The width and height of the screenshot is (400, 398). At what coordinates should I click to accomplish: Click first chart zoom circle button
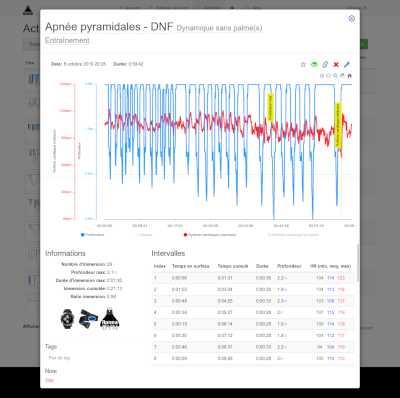pyautogui.click(x=322, y=76)
